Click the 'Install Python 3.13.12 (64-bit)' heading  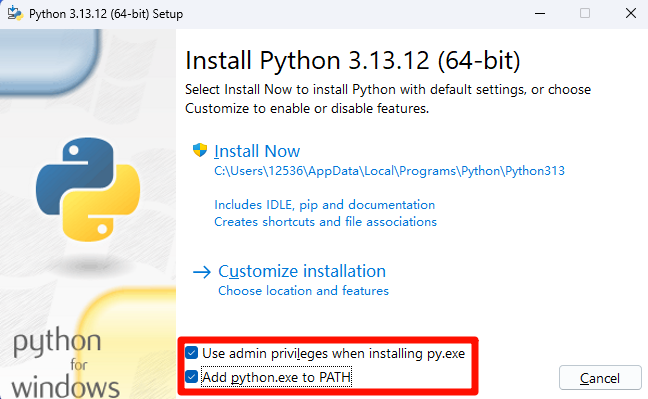(353, 61)
